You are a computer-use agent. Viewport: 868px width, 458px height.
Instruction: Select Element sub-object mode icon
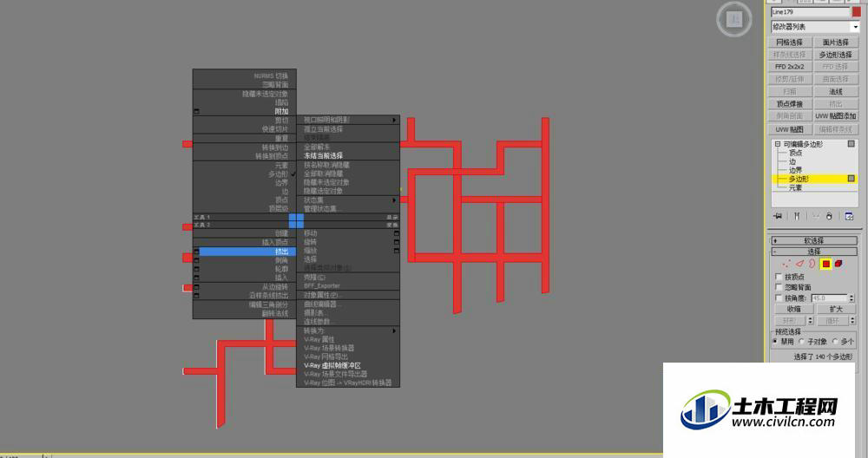tap(838, 264)
